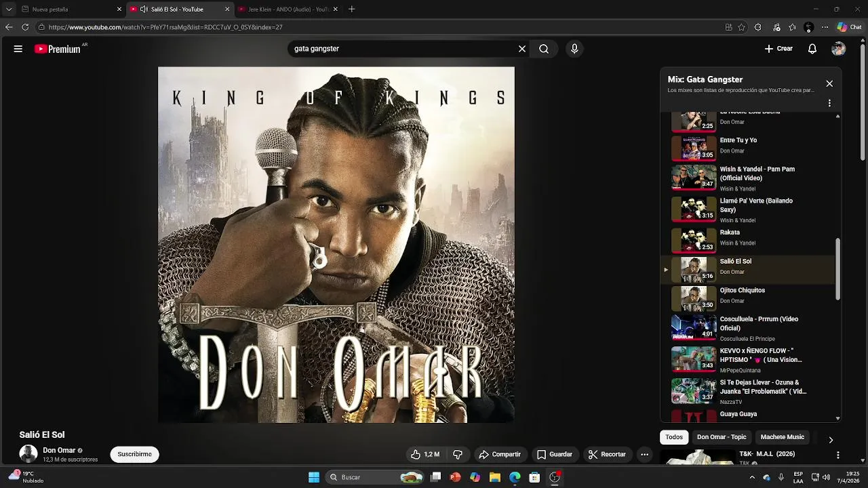Like the video with 1,2 M likes
Screen dimensions: 868x488
[425, 454]
